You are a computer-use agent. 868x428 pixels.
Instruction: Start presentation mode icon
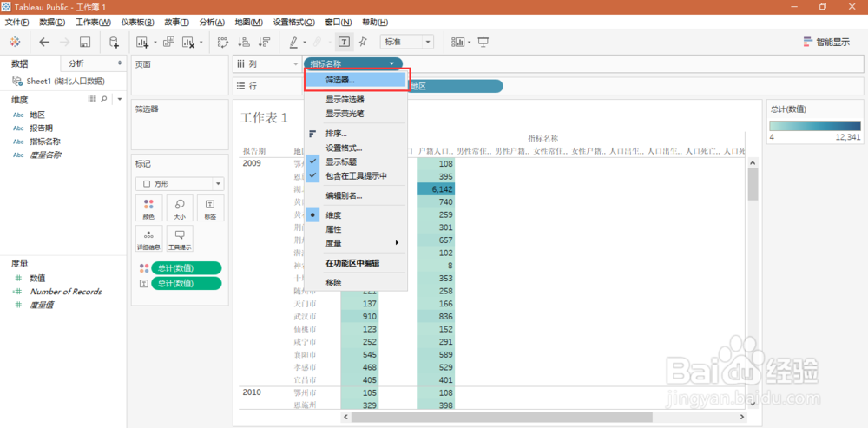483,42
